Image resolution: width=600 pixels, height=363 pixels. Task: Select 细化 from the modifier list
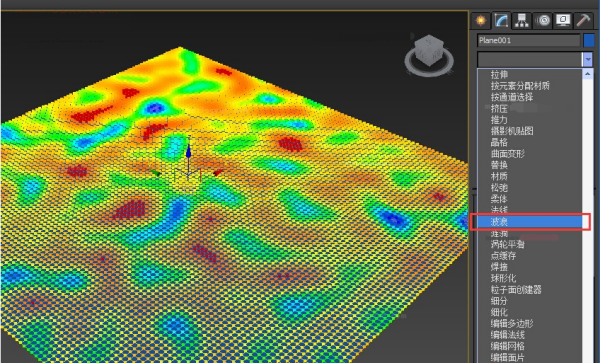coord(499,312)
